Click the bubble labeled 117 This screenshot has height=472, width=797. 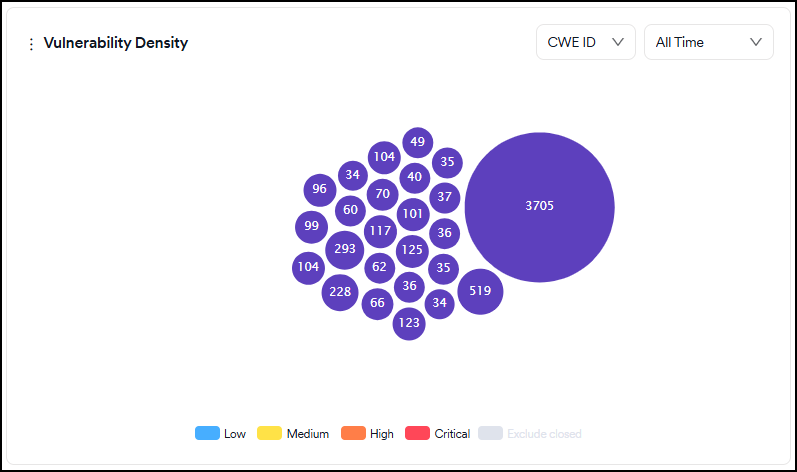(380, 231)
